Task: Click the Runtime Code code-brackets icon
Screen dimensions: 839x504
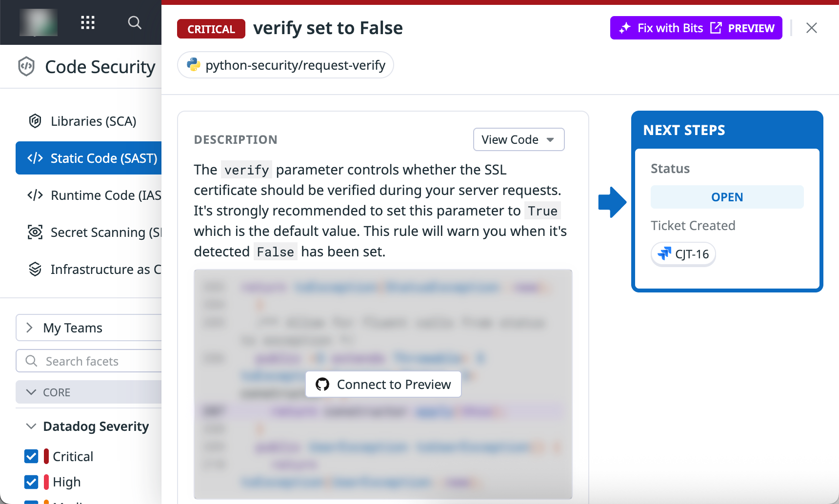Action: point(35,195)
